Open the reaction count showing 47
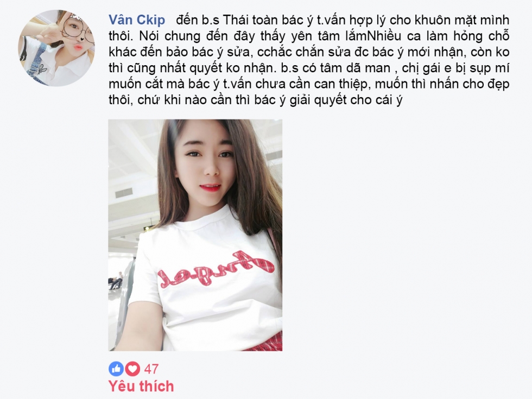532x399 pixels. pos(151,369)
